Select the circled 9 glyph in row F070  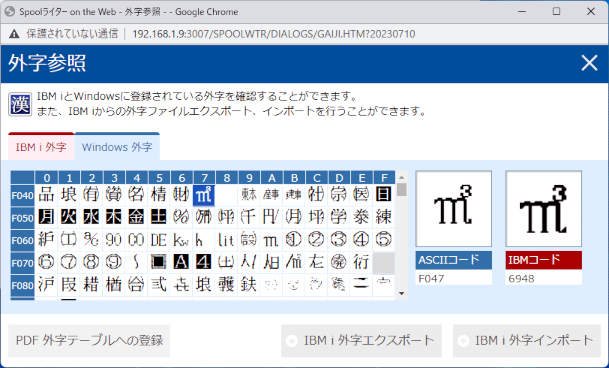tap(114, 263)
